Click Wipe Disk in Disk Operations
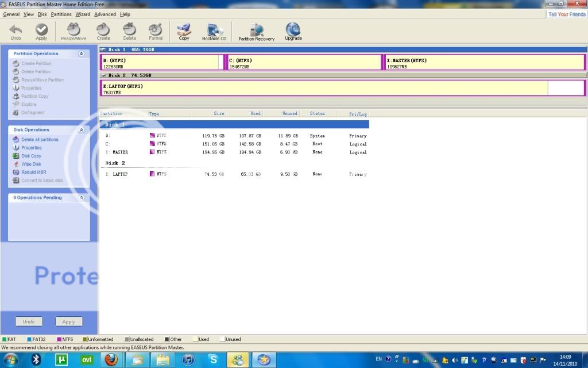This screenshot has width=588, height=368. [x=31, y=164]
